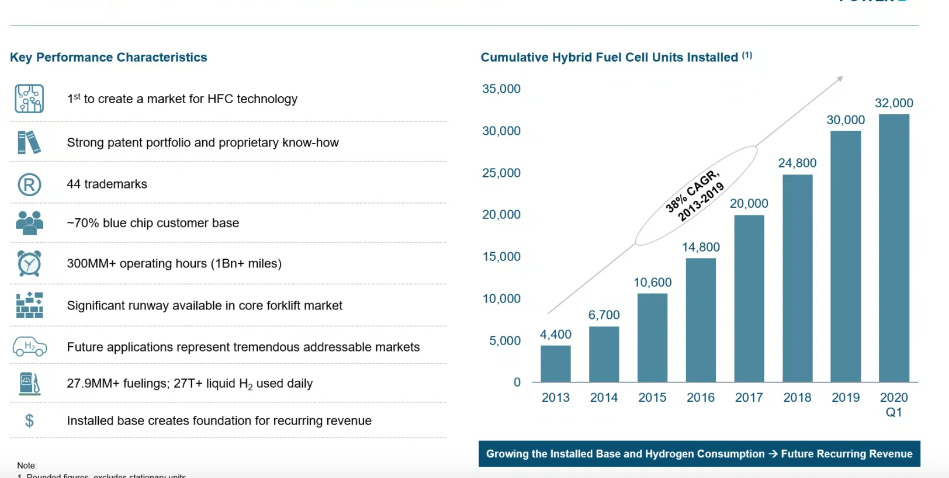Click the 38% CAGR ellipse annotation
Image resolution: width=949 pixels, height=478 pixels.
[x=693, y=193]
